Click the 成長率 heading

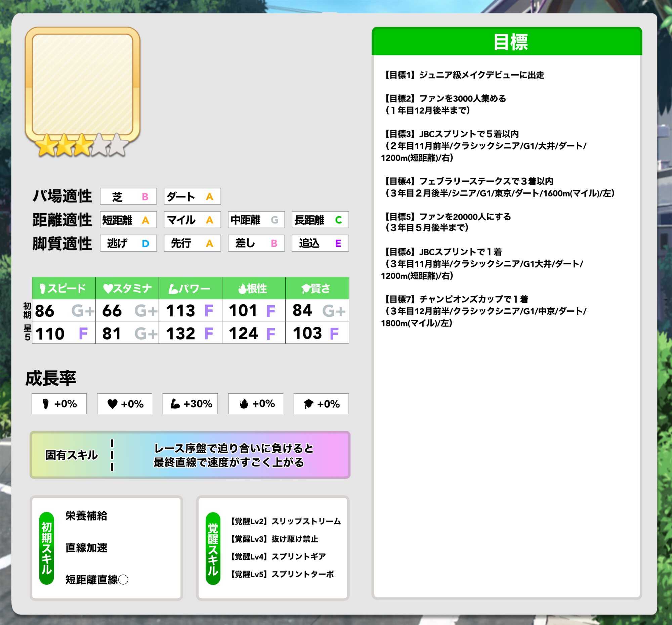point(51,378)
